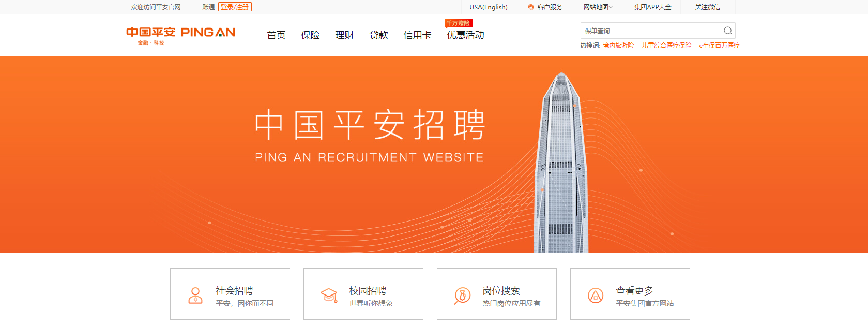Go to the 首页 tab

click(276, 35)
